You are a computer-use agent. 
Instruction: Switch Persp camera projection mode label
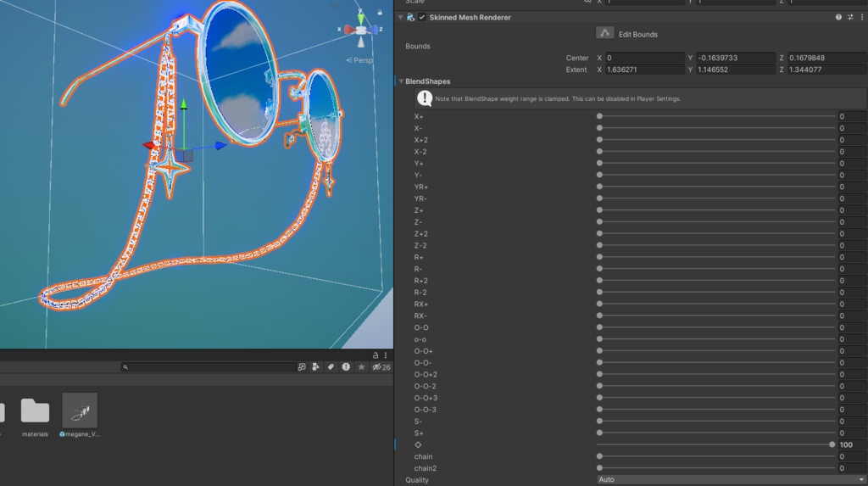click(362, 60)
